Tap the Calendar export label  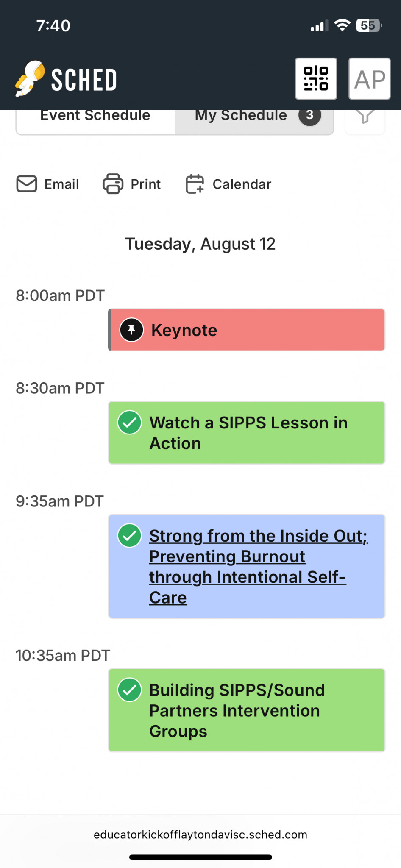pyautogui.click(x=242, y=184)
